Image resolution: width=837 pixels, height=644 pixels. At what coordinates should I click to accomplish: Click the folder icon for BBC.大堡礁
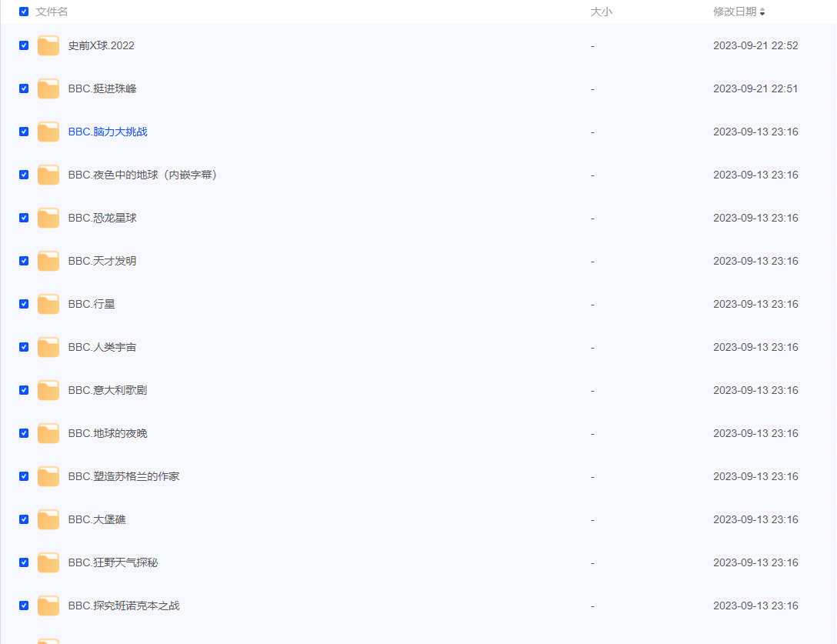click(48, 520)
